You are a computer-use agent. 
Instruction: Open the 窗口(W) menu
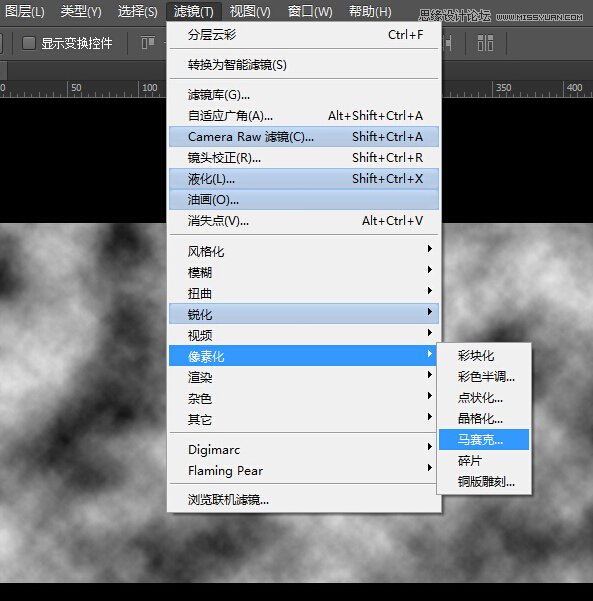[x=310, y=11]
